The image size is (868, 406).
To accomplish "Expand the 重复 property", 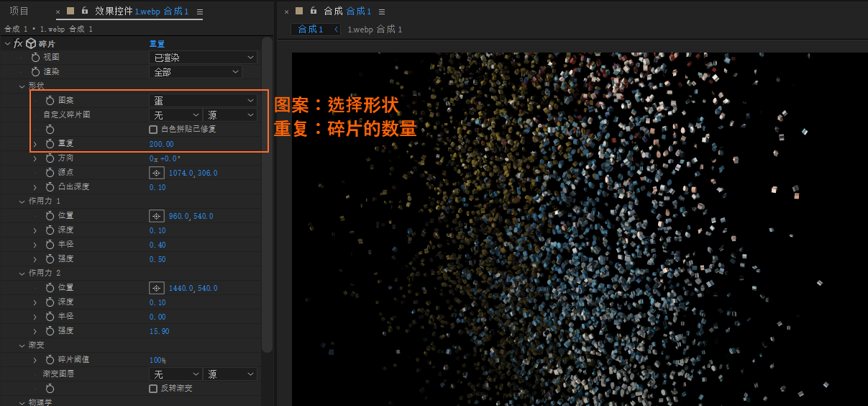I will pyautogui.click(x=35, y=144).
